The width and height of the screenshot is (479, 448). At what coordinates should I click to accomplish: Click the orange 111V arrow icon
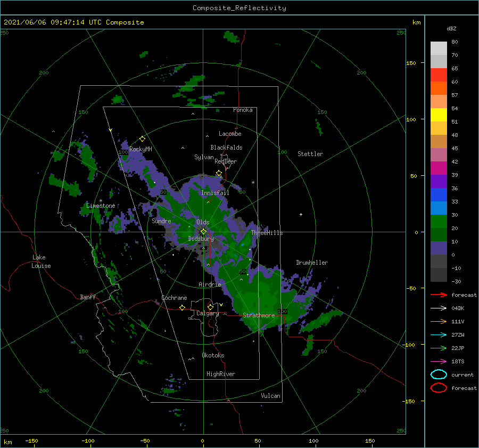coord(439,321)
